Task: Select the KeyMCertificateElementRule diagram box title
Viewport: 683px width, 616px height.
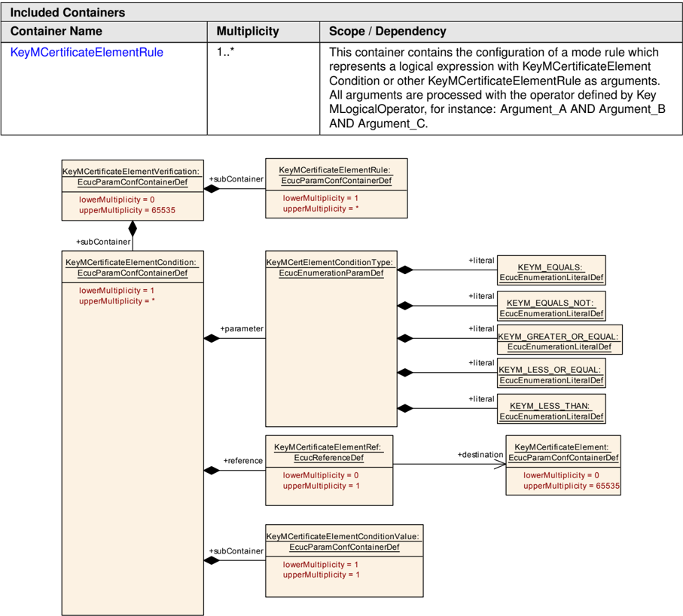Action: tap(335, 170)
